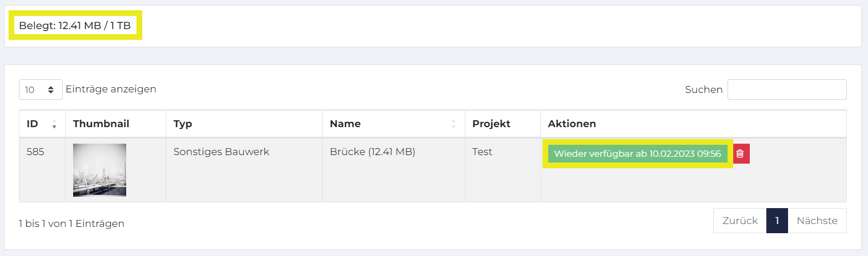Viewport: 868px width, 256px height.
Task: Sort the ID column using its arrows
Action: [x=54, y=124]
